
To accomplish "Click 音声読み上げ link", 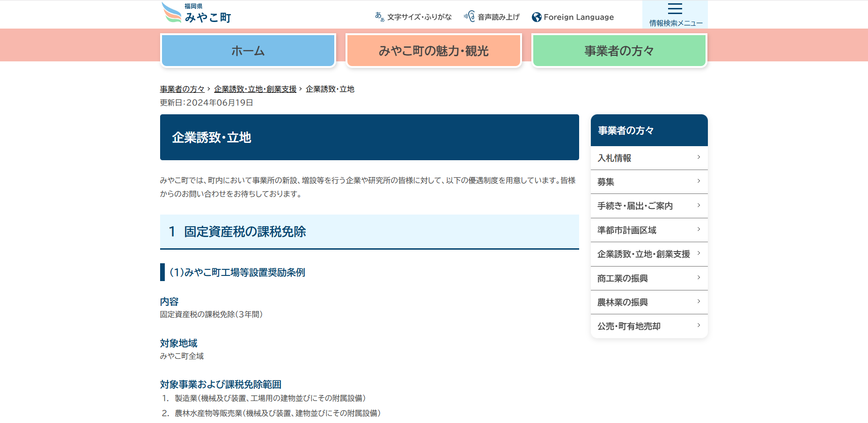I will (x=499, y=17).
